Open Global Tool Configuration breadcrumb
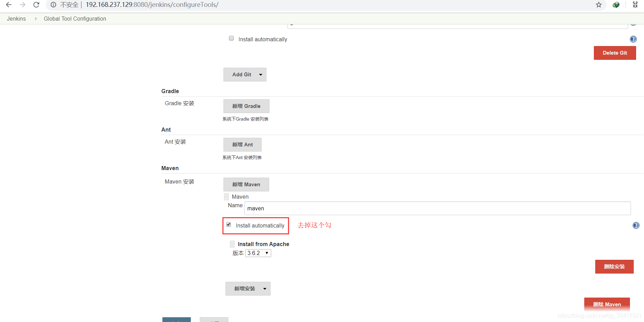The width and height of the screenshot is (644, 322). click(75, 19)
